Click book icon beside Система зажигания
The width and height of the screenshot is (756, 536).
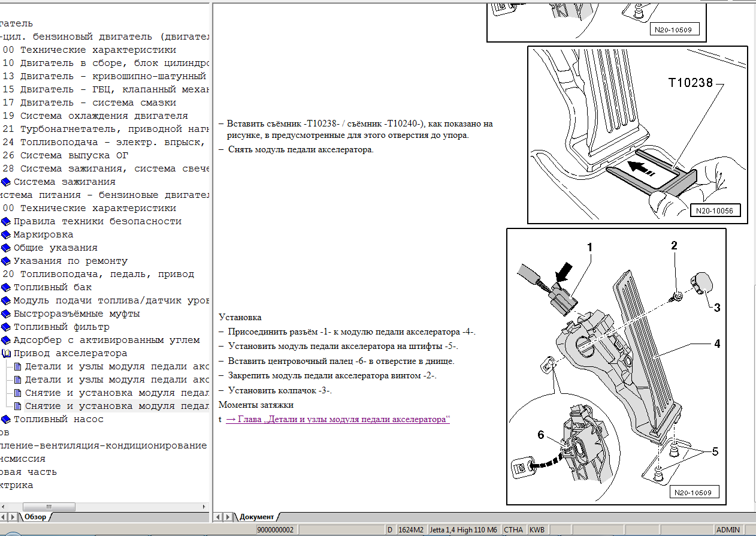(x=6, y=182)
